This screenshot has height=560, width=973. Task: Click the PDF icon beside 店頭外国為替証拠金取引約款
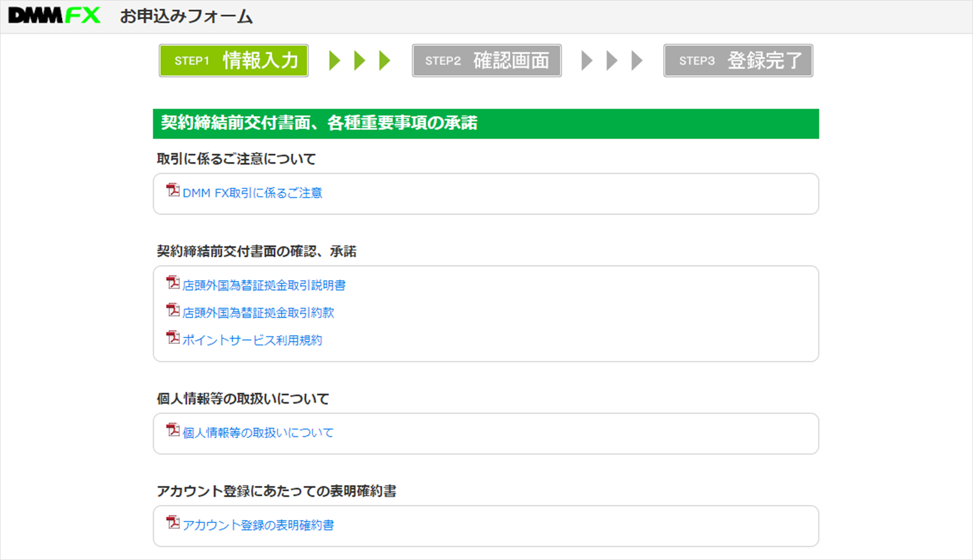click(x=172, y=310)
